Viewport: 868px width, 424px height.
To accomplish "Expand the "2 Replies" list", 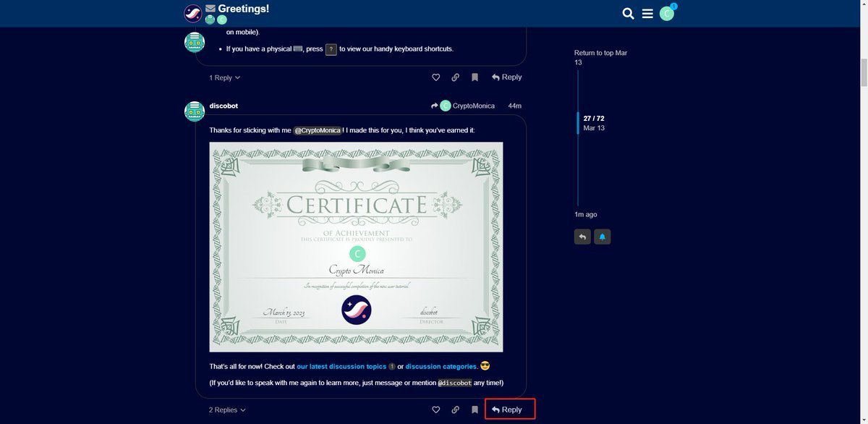I will tap(227, 410).
